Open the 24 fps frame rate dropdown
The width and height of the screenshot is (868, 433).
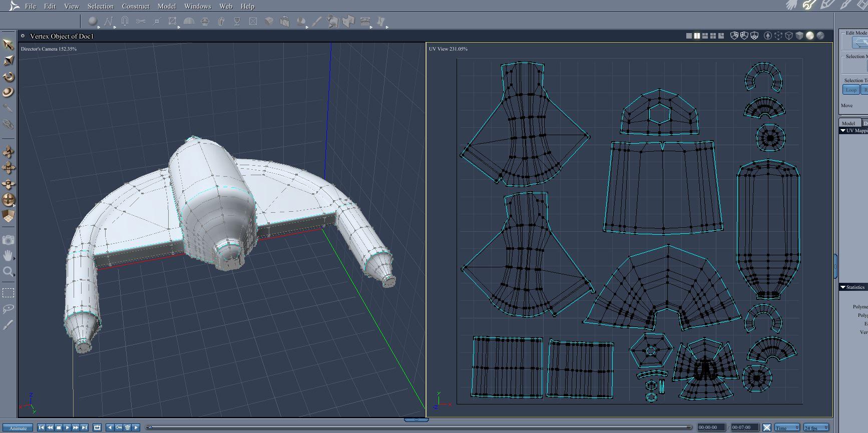pyautogui.click(x=816, y=427)
